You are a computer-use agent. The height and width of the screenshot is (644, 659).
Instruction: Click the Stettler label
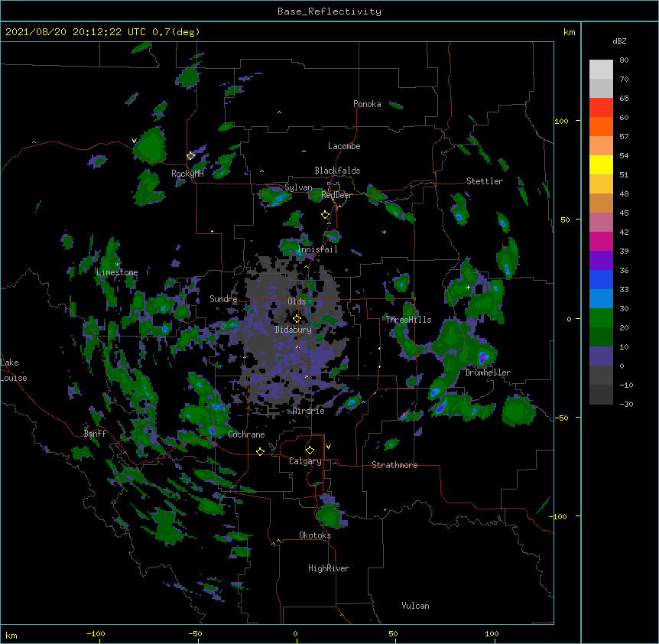485,181
